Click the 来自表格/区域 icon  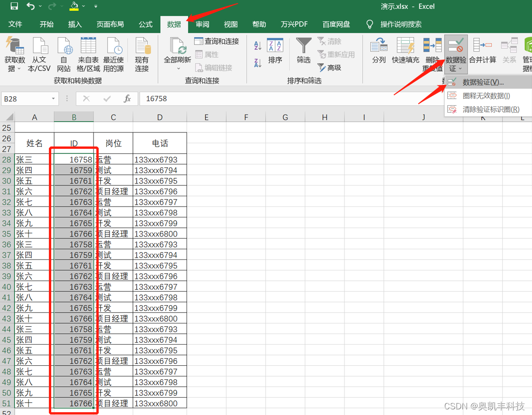pos(88,54)
